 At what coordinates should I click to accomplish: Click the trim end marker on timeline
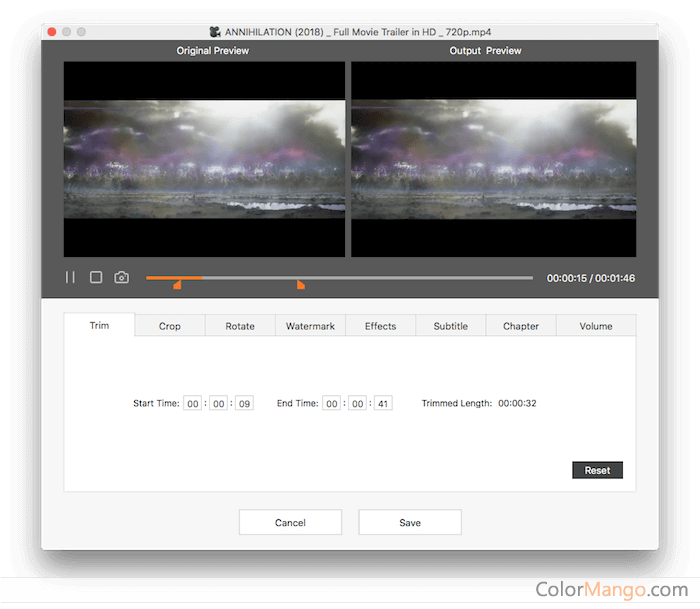[300, 286]
